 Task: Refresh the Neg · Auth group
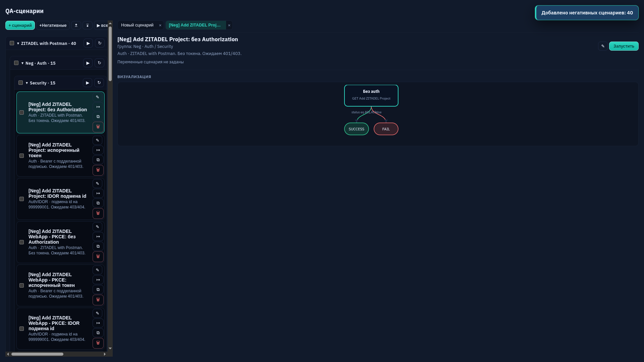(99, 63)
